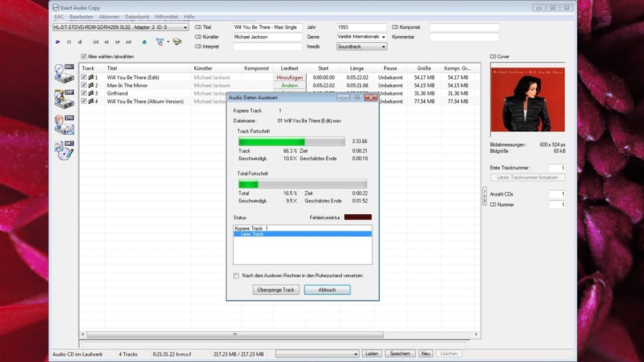Viewport: 644px width, 362px height.
Task: Click the Play button in playback toolbar
Action: [58, 42]
